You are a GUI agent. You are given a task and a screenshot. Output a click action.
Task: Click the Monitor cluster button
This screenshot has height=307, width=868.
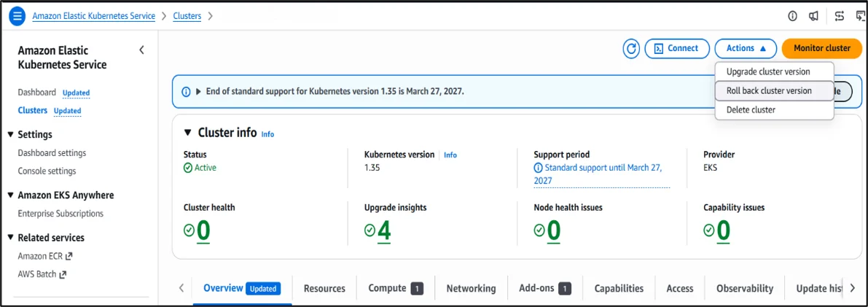point(822,48)
